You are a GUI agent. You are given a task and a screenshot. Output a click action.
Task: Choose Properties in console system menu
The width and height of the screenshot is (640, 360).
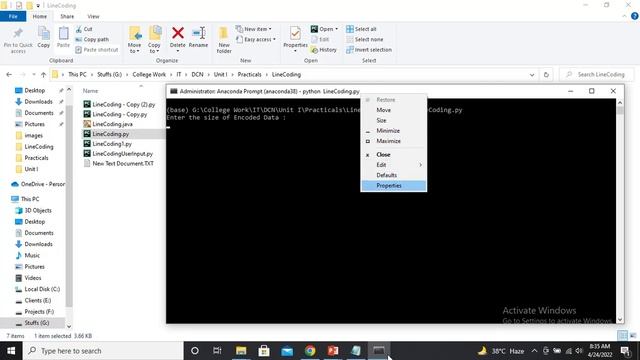[394, 186]
